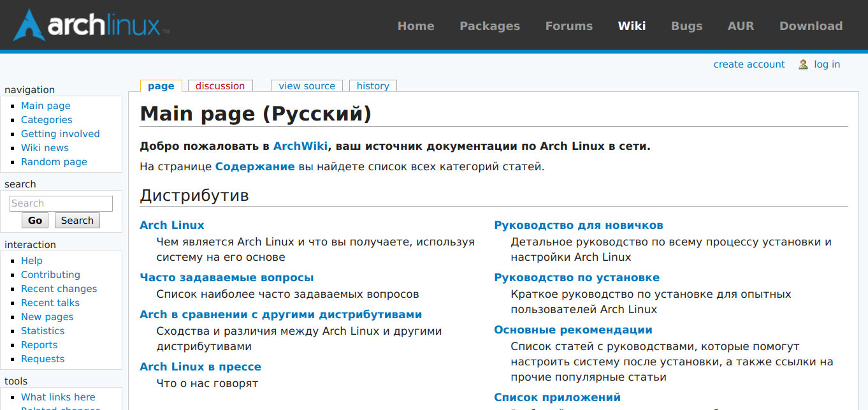This screenshot has height=410, width=868.
Task: Open Руководство для новичков link
Action: tap(579, 225)
